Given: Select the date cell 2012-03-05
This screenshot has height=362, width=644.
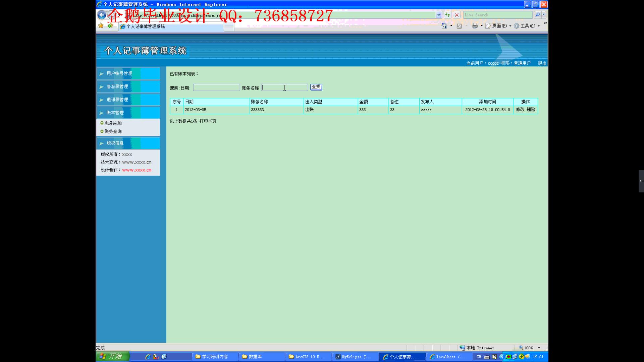Looking at the screenshot, I should point(216,110).
